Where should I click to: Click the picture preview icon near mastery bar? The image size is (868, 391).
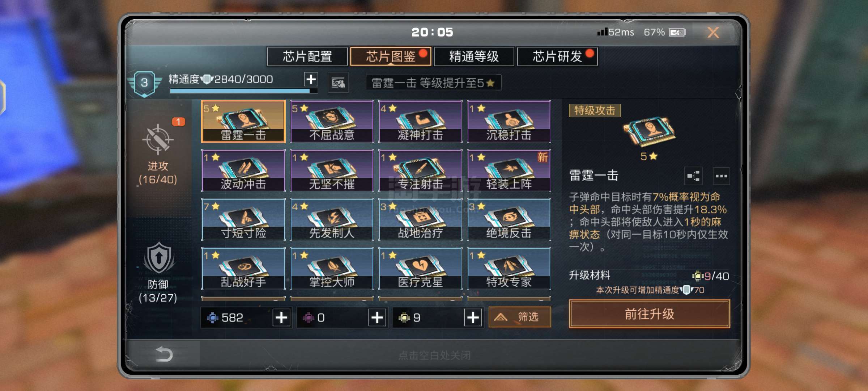338,83
